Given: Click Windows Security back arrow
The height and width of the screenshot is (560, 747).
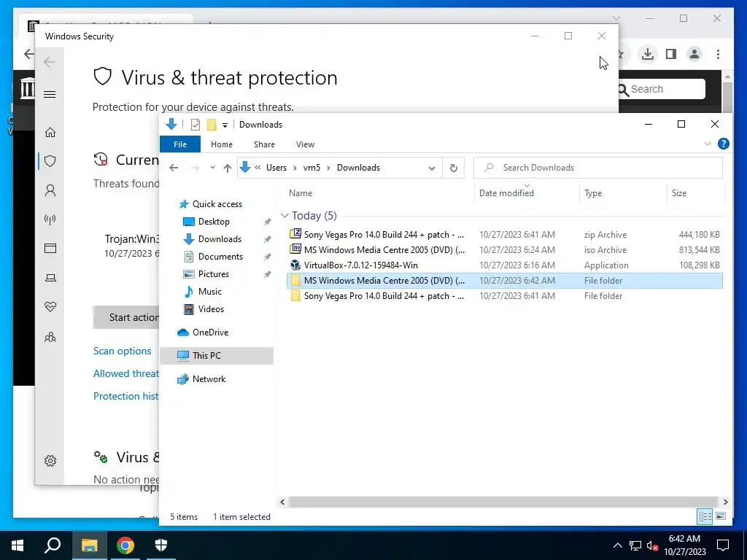Looking at the screenshot, I should pos(50,62).
